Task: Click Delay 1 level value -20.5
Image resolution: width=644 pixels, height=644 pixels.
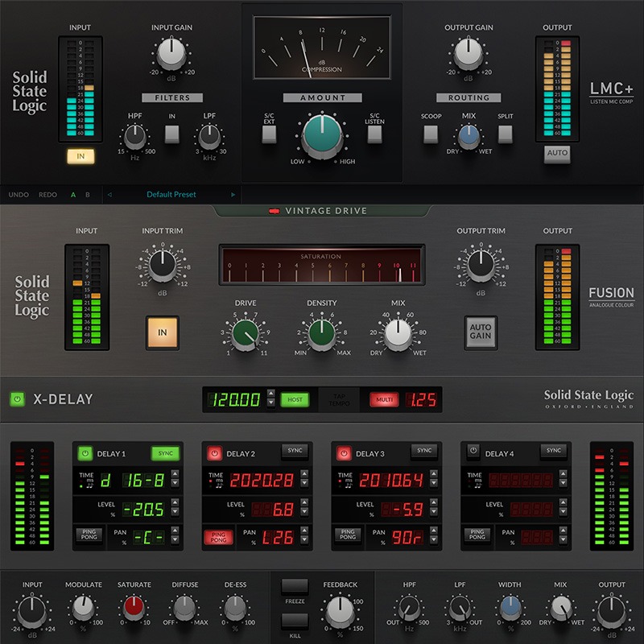Action: point(144,510)
